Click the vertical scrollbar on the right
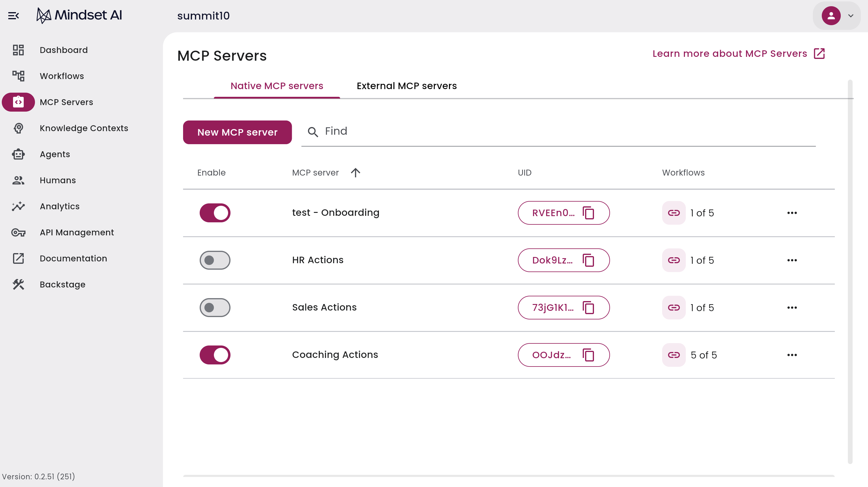 pos(850,271)
